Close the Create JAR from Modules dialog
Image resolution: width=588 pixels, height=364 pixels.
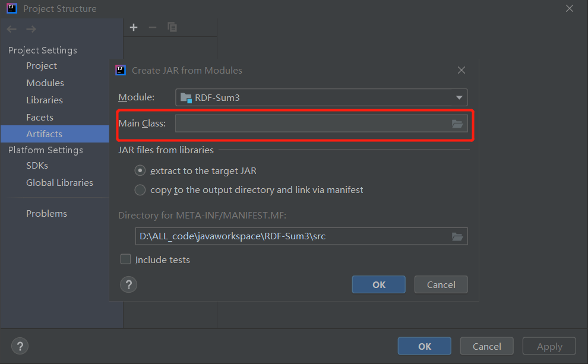click(461, 70)
